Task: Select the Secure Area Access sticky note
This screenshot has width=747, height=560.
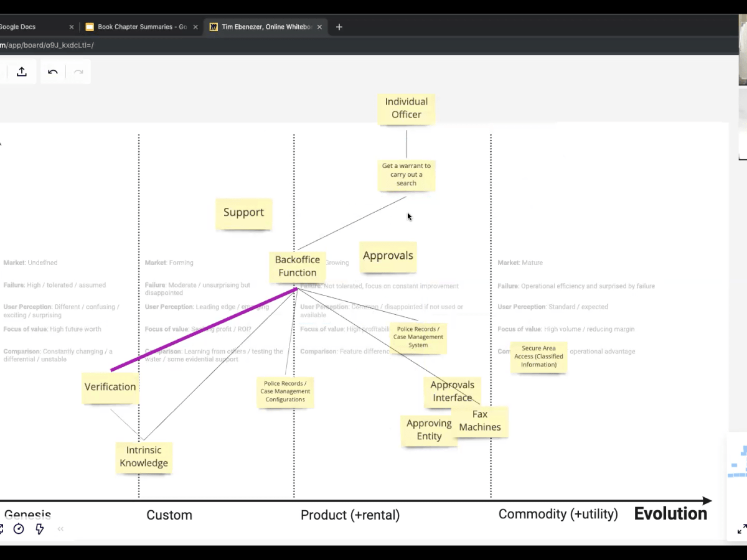Action: pos(538,357)
